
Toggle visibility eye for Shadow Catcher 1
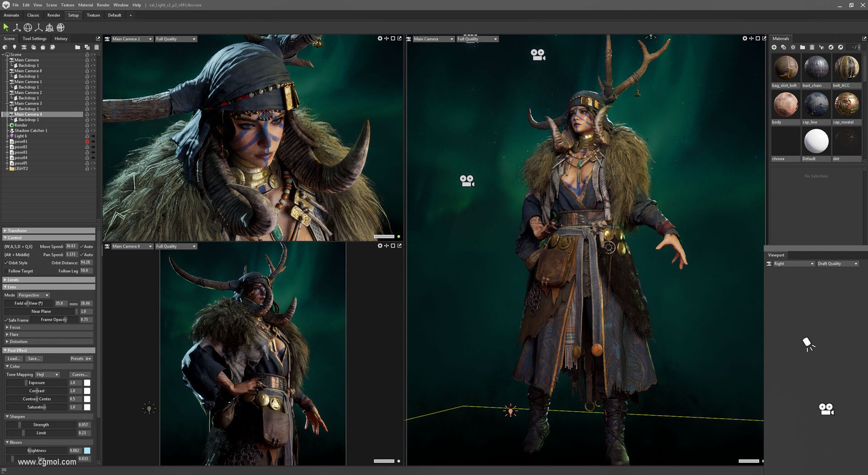coord(93,131)
